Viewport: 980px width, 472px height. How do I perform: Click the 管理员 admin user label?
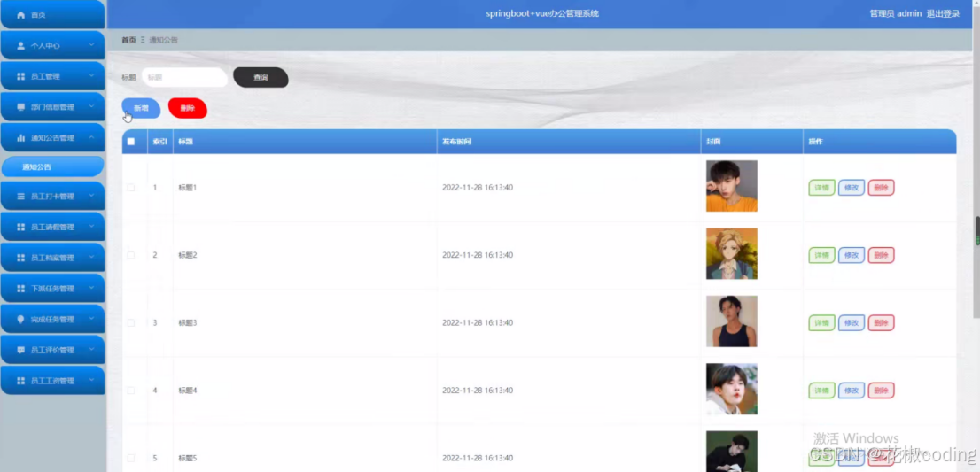pos(896,14)
